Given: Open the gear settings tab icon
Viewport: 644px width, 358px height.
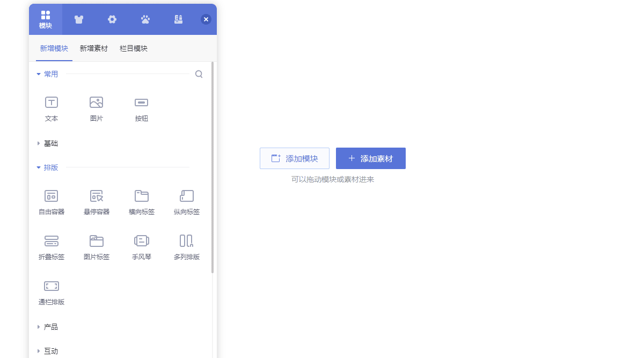Looking at the screenshot, I should (x=112, y=19).
